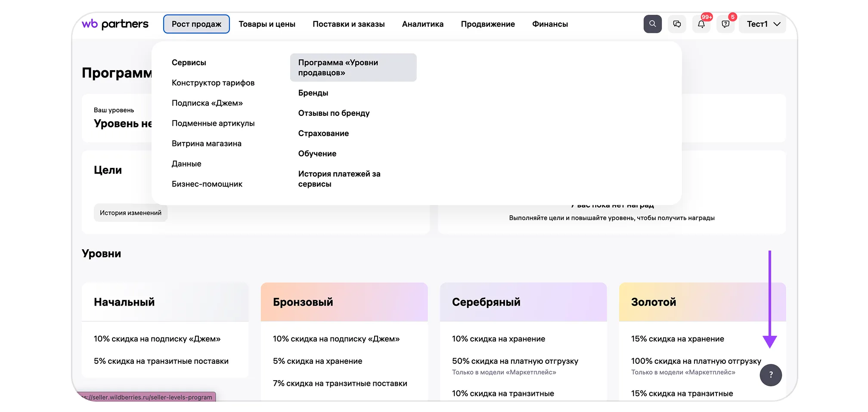Select the Страхование menu entry

point(323,133)
